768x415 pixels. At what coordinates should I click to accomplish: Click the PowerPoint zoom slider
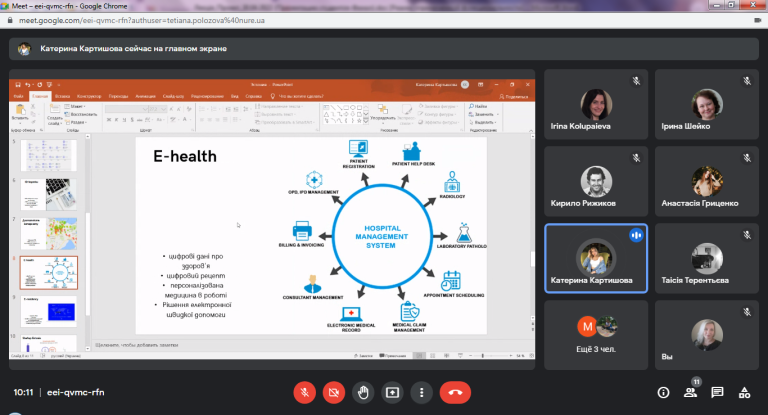(491, 356)
